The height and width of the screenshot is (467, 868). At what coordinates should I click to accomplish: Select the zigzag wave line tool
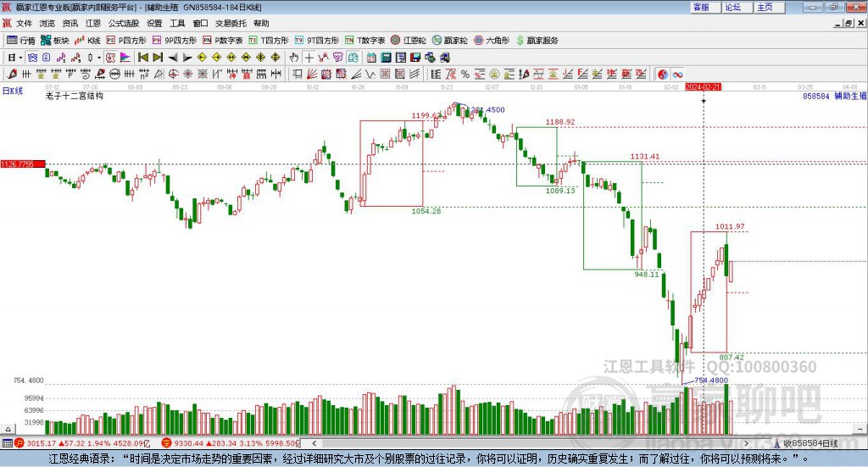coord(370,74)
